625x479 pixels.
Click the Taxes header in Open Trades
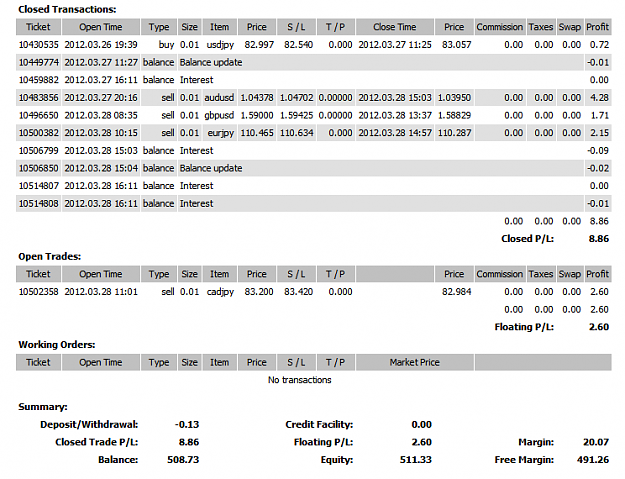[x=541, y=274]
